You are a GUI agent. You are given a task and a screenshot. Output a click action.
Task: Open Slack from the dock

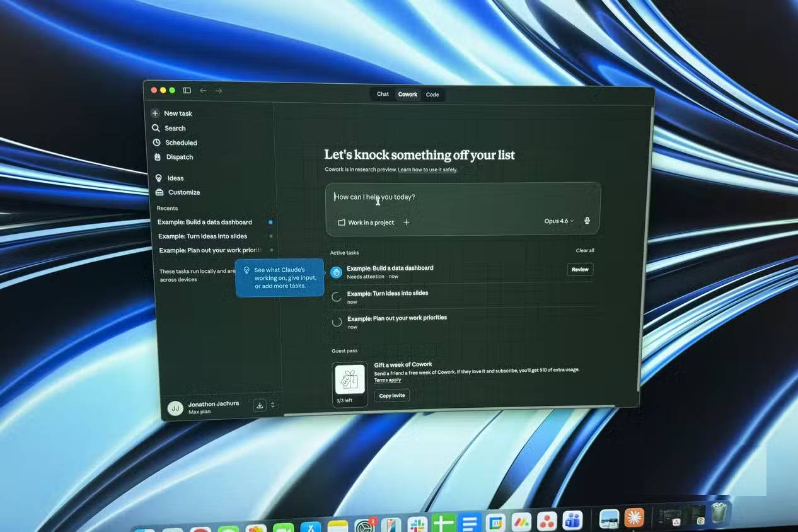click(417, 523)
